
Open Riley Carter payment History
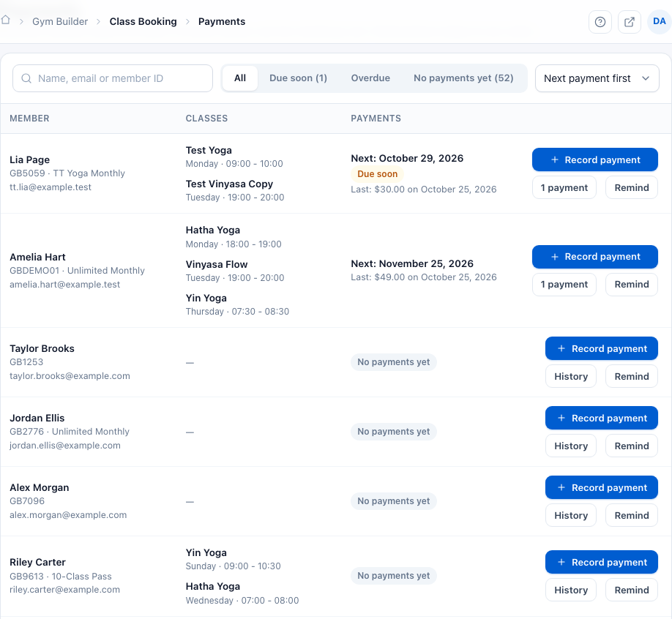570,590
